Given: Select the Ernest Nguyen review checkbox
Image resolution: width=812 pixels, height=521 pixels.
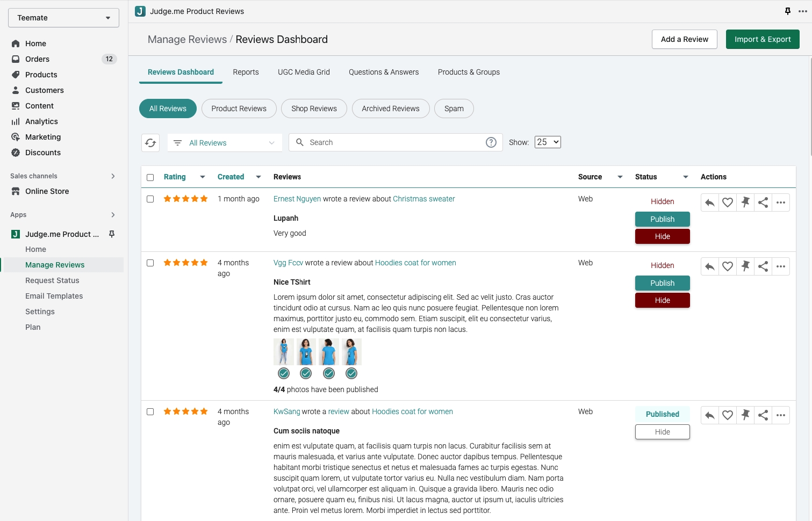Looking at the screenshot, I should [150, 199].
